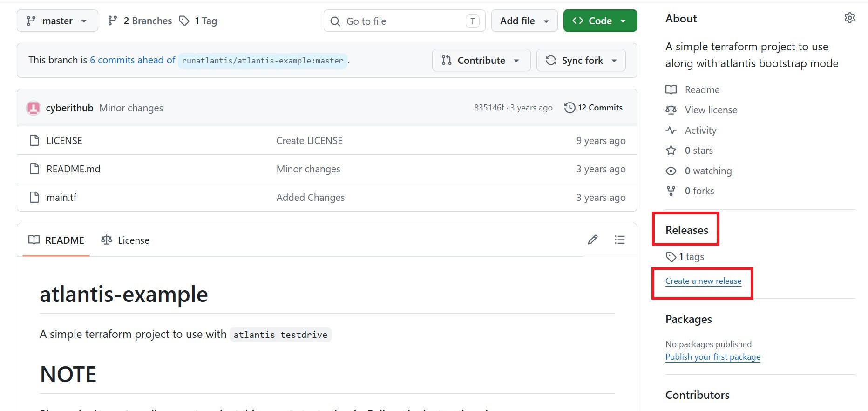Click the angle brackets icon on Code button
The height and width of the screenshot is (411, 868).
click(x=578, y=21)
